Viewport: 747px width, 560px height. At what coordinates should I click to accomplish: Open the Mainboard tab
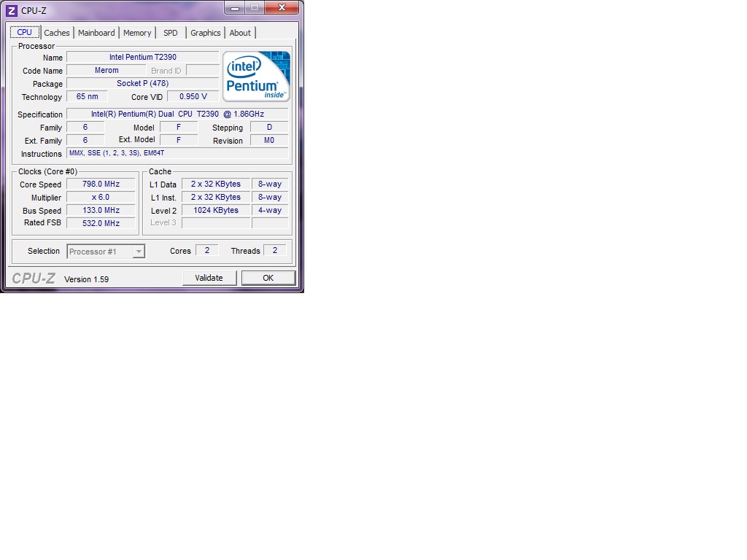96,33
